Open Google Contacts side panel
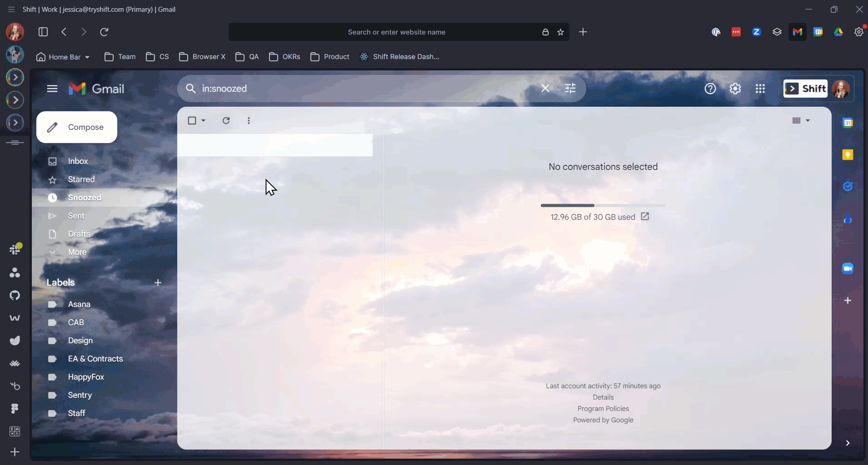Image resolution: width=868 pixels, height=465 pixels. 848,219
